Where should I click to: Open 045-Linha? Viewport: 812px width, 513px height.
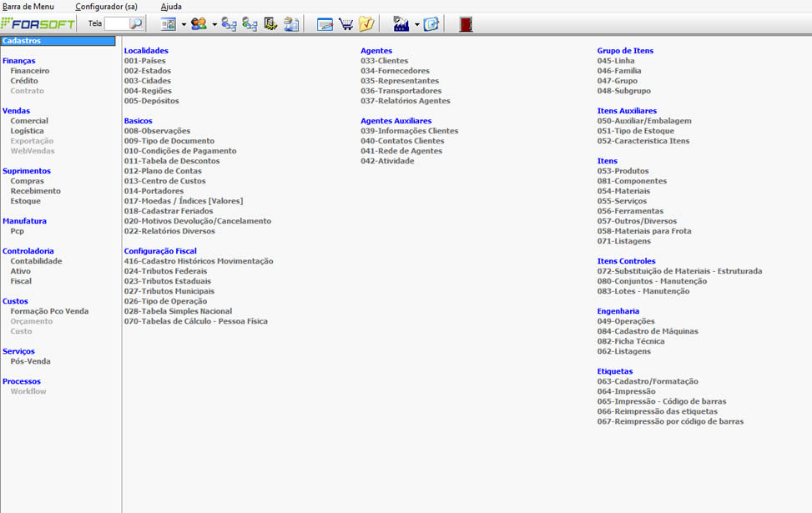(x=616, y=61)
